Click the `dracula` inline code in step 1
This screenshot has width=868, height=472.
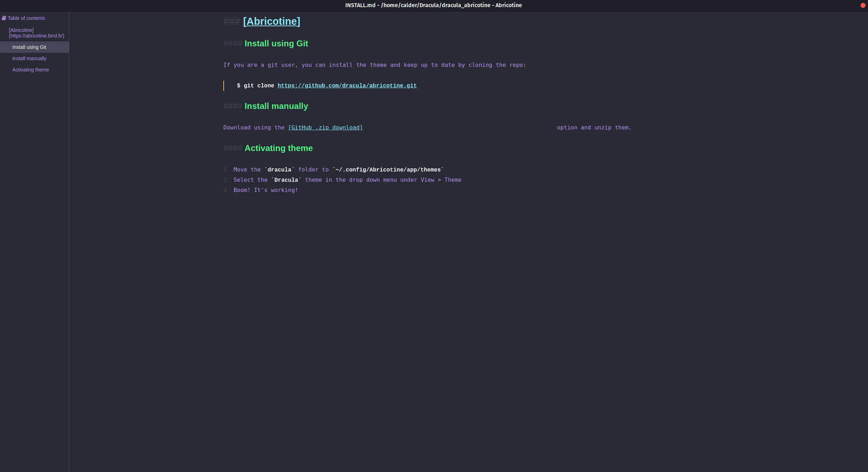(x=279, y=170)
